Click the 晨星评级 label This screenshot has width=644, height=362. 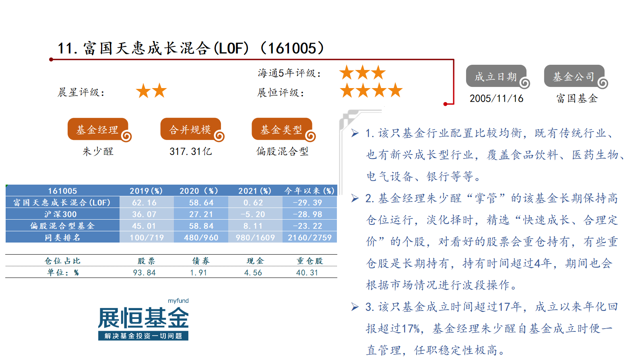(81, 93)
